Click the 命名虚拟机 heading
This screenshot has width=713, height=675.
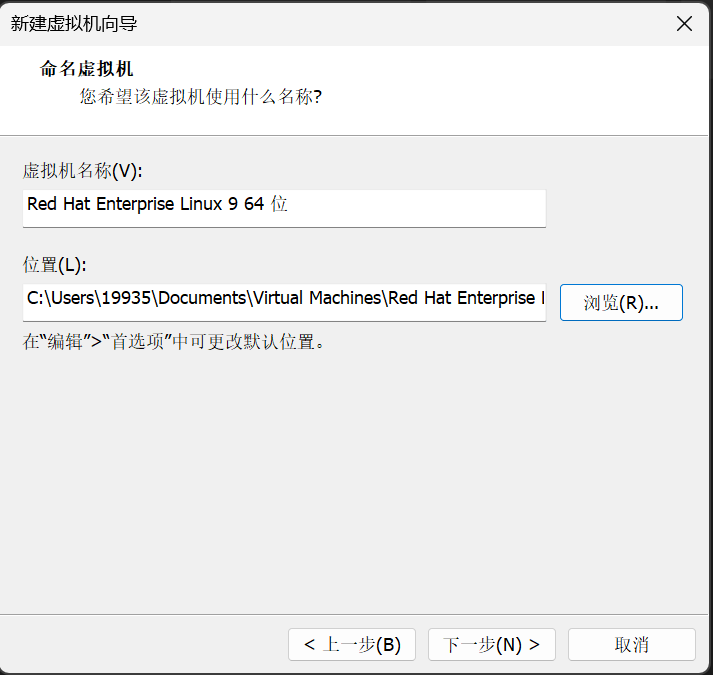[x=86, y=69]
